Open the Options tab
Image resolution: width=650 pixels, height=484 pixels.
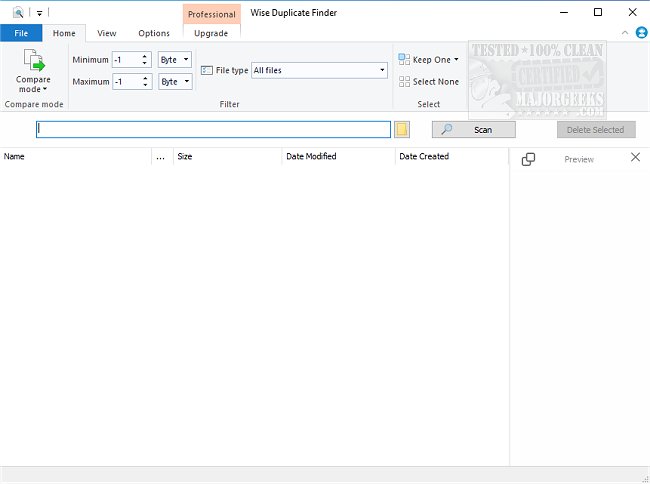pos(154,33)
